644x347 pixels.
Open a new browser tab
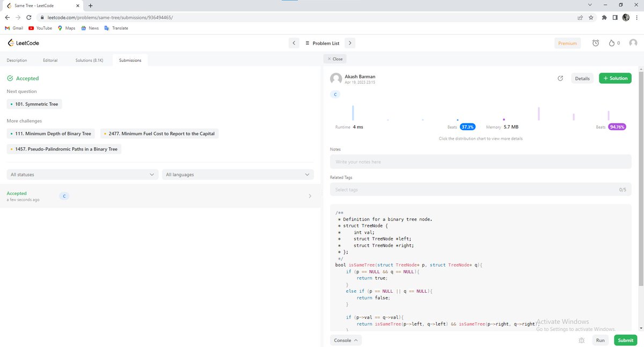[x=90, y=5]
